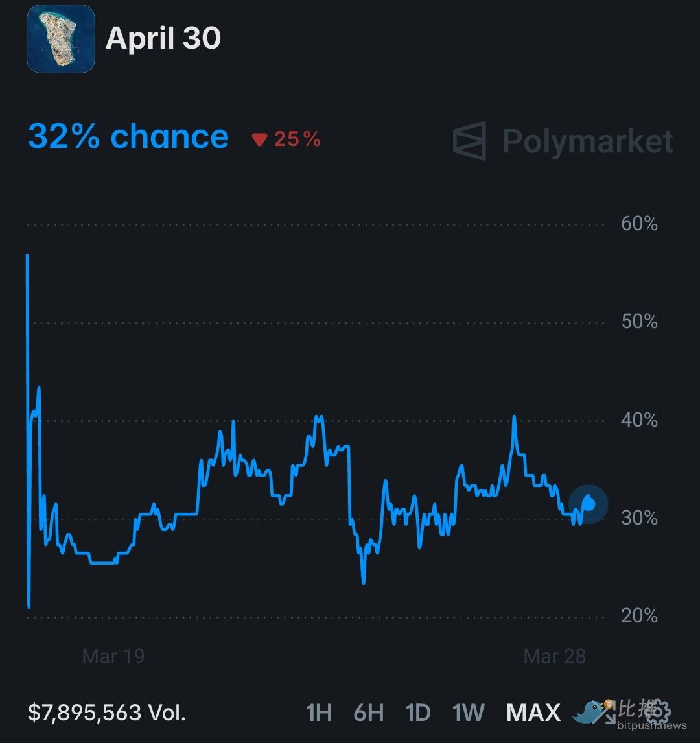This screenshot has height=743, width=700.
Task: Select the 6H time range
Action: pos(368,713)
